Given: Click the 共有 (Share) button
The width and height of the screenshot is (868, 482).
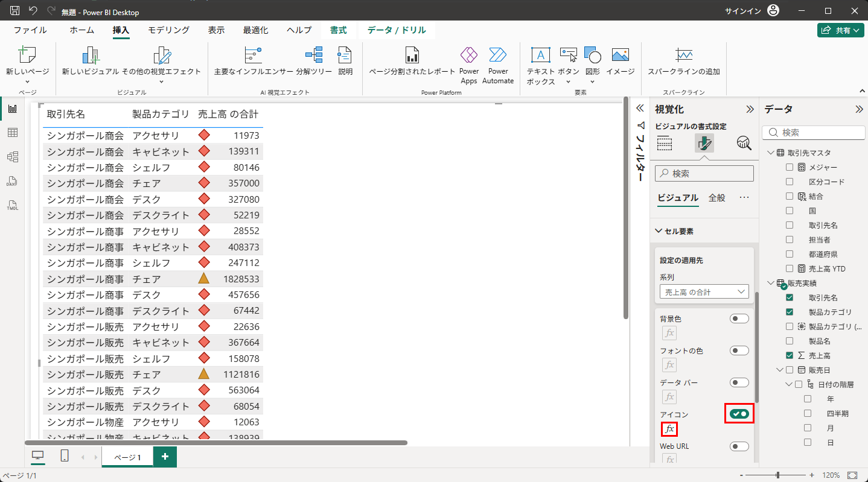Looking at the screenshot, I should [x=840, y=30].
